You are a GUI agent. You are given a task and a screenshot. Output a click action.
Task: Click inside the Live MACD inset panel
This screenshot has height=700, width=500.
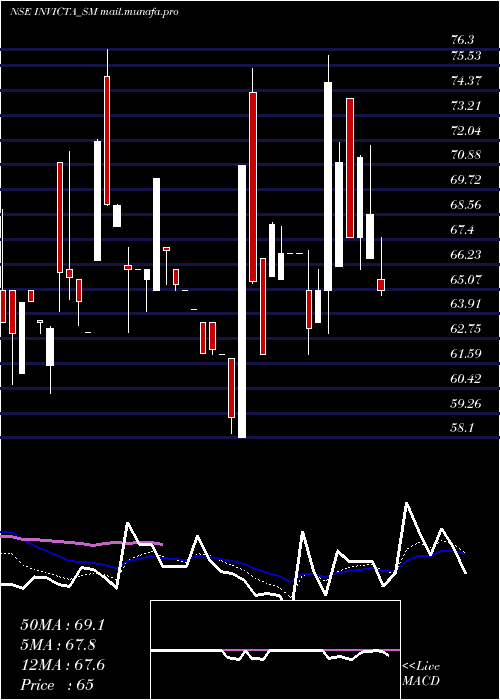coord(275,650)
